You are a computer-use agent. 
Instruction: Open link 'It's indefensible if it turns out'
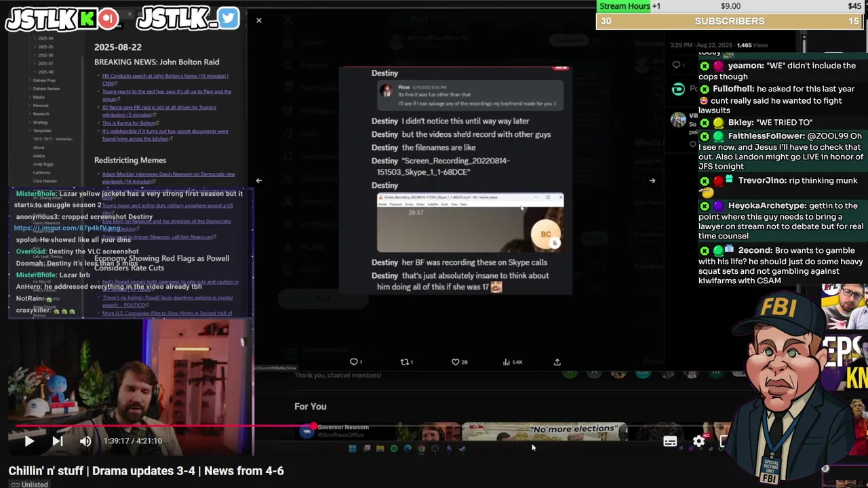point(165,135)
